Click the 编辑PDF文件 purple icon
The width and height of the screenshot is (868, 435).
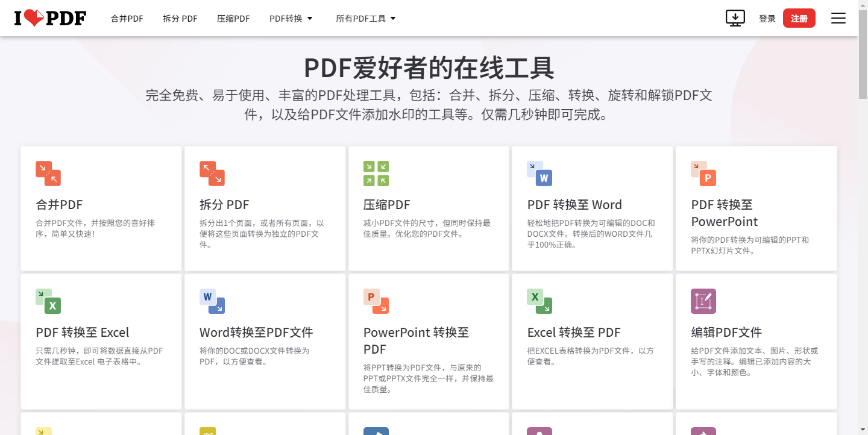(703, 301)
